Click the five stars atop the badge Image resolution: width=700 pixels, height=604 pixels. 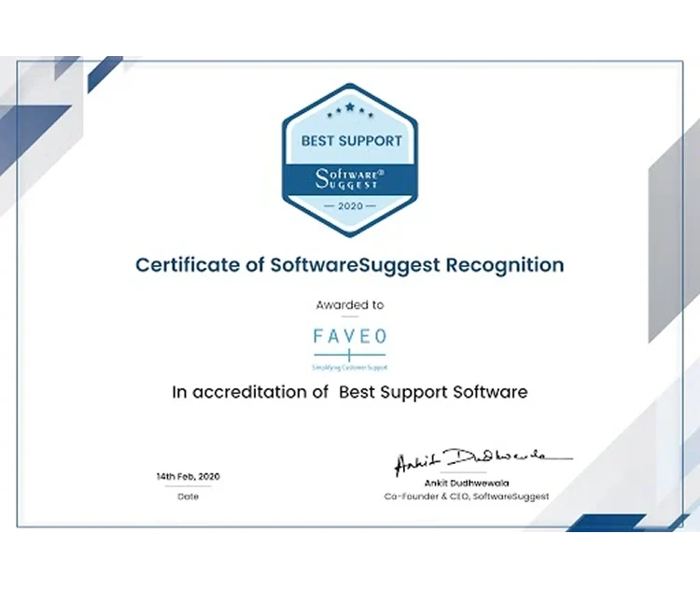[350, 110]
